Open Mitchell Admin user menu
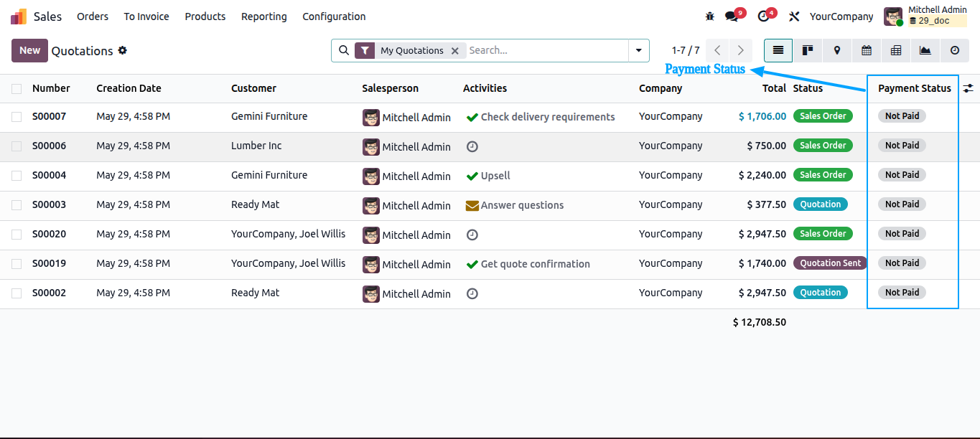980x439 pixels. pyautogui.click(x=925, y=16)
